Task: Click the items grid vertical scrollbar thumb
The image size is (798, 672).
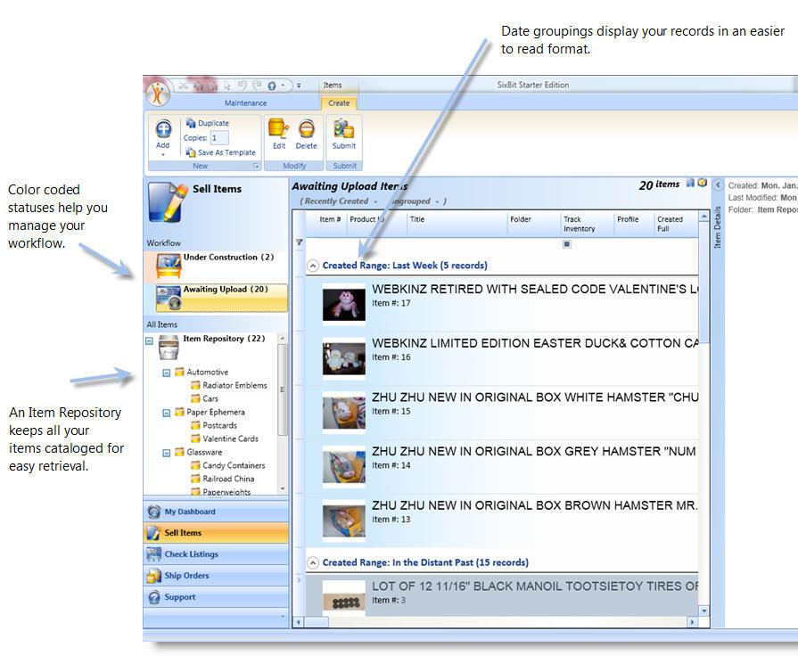Action: click(703, 283)
